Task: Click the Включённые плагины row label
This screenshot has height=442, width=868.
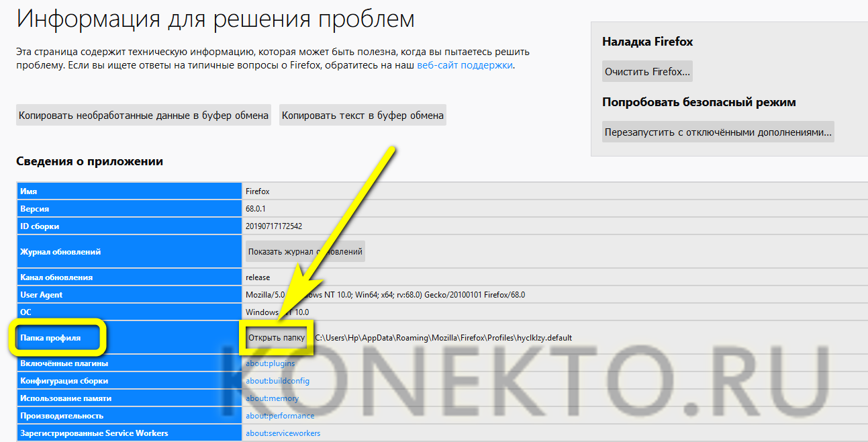Action: coord(64,363)
